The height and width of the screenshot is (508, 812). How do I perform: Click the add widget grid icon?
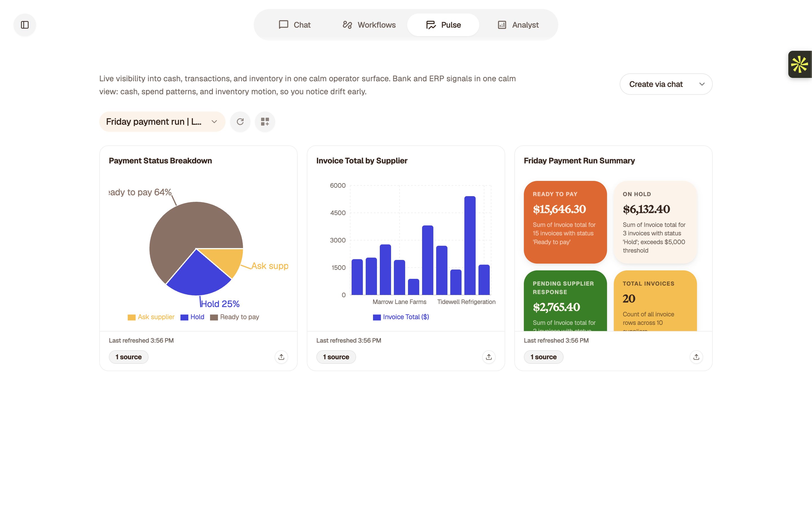(265, 122)
